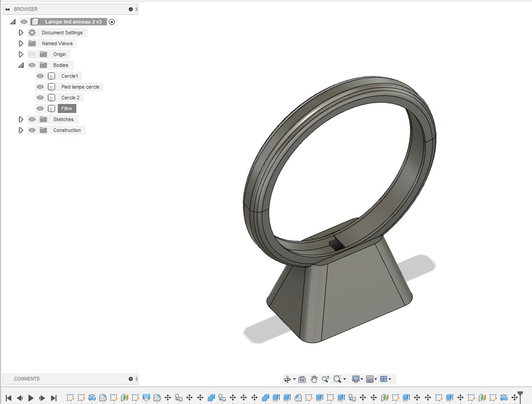Toggle visibility of the Bodies folder
Viewport: 532px width, 404px height.
[32, 65]
